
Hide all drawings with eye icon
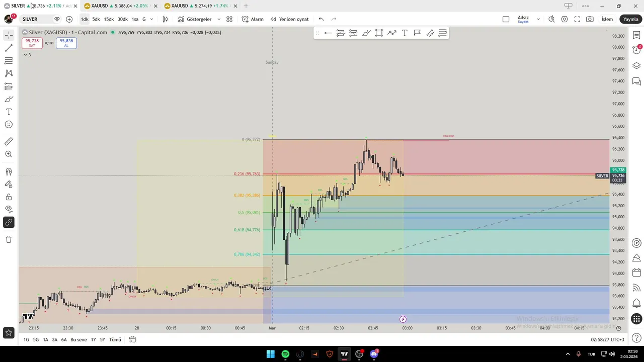coord(9,209)
